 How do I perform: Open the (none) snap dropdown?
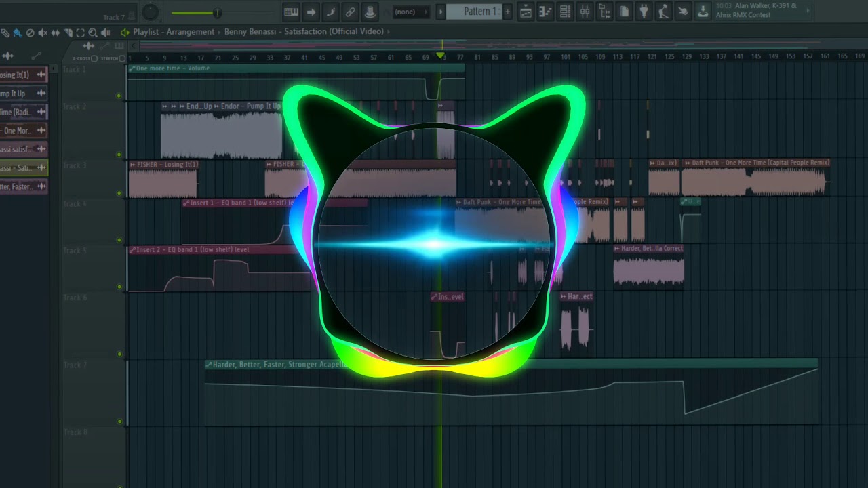411,12
